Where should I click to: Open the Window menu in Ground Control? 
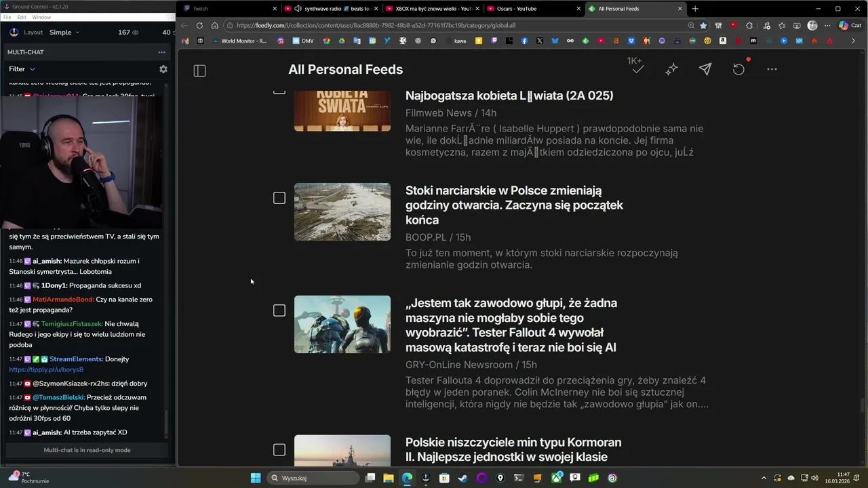[41, 17]
